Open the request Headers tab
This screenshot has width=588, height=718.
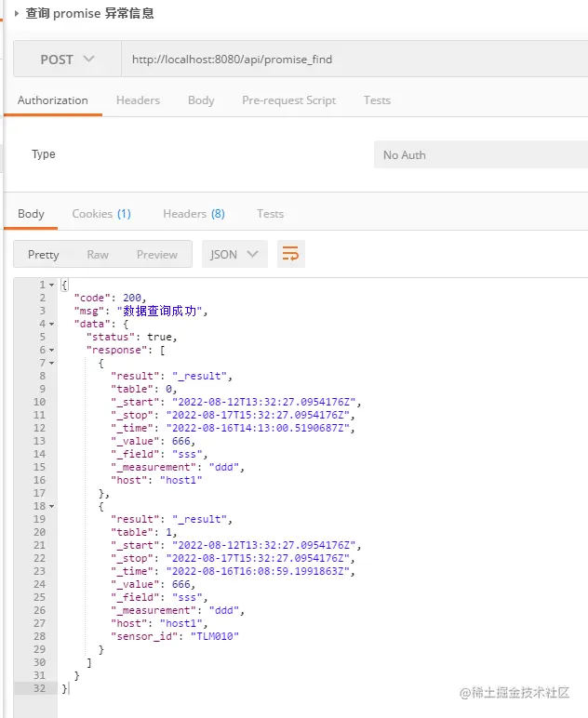(x=138, y=100)
